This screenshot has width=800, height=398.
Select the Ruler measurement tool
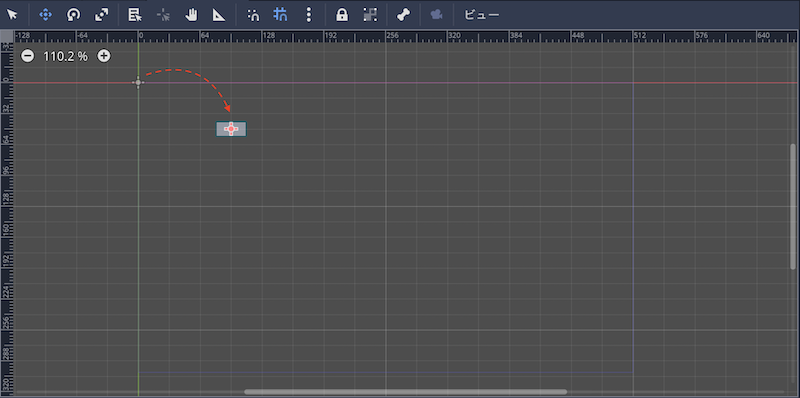point(219,15)
